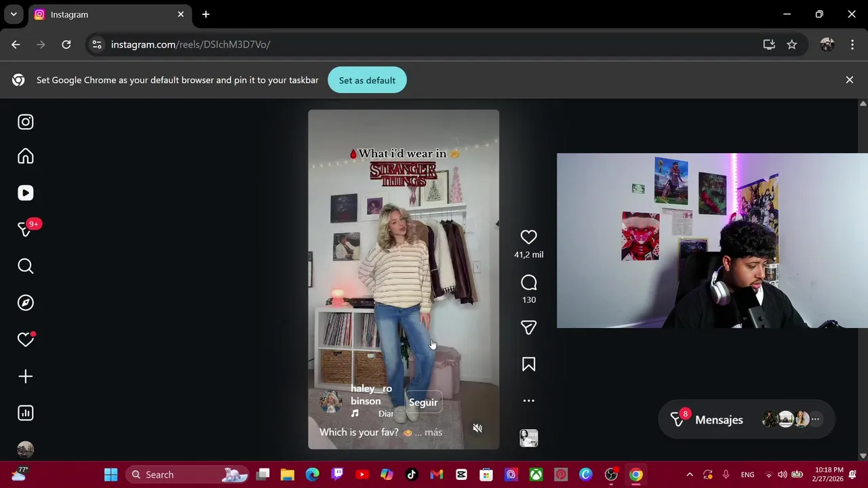Open the Explore compass icon
This screenshot has height=488, width=868.
click(25, 303)
